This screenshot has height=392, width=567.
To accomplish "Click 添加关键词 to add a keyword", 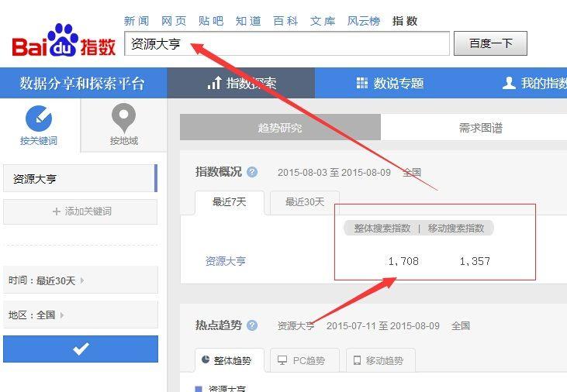I will point(80,211).
